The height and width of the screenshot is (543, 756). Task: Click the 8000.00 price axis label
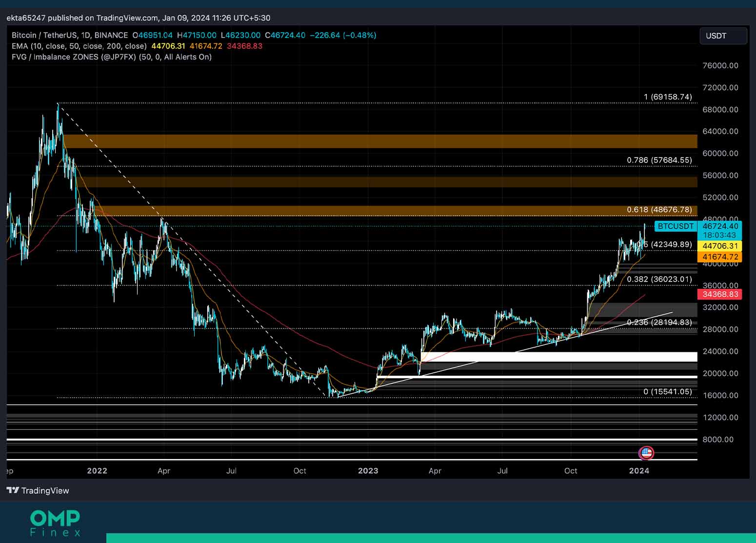point(718,439)
